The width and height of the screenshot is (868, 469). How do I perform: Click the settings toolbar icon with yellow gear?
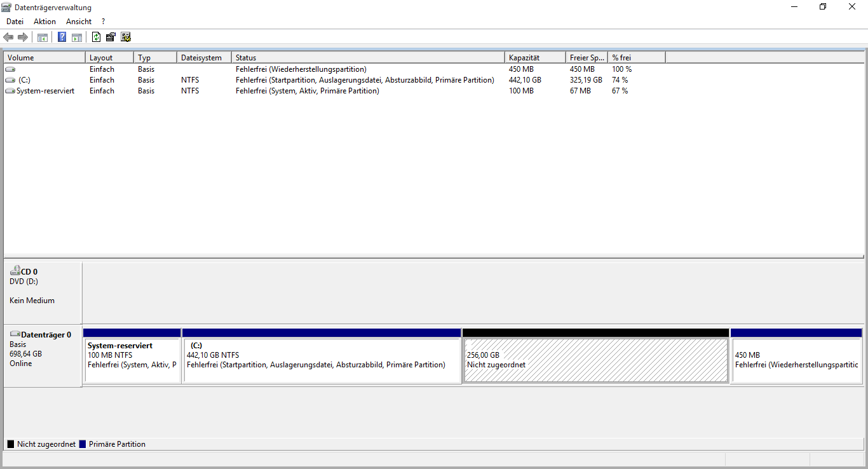126,37
